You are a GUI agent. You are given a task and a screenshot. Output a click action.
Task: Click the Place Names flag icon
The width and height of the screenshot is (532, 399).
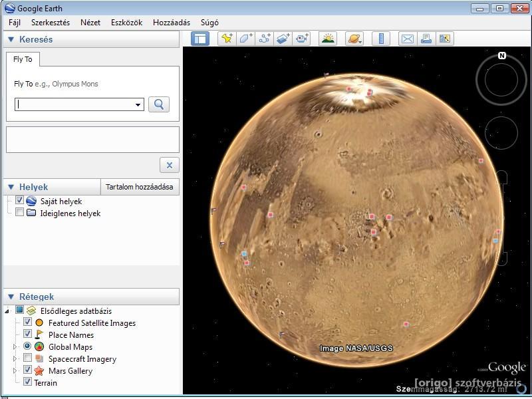[39, 334]
